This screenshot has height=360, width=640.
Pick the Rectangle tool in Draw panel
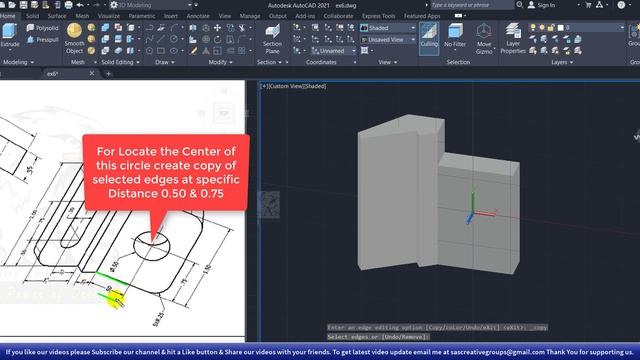(x=161, y=51)
